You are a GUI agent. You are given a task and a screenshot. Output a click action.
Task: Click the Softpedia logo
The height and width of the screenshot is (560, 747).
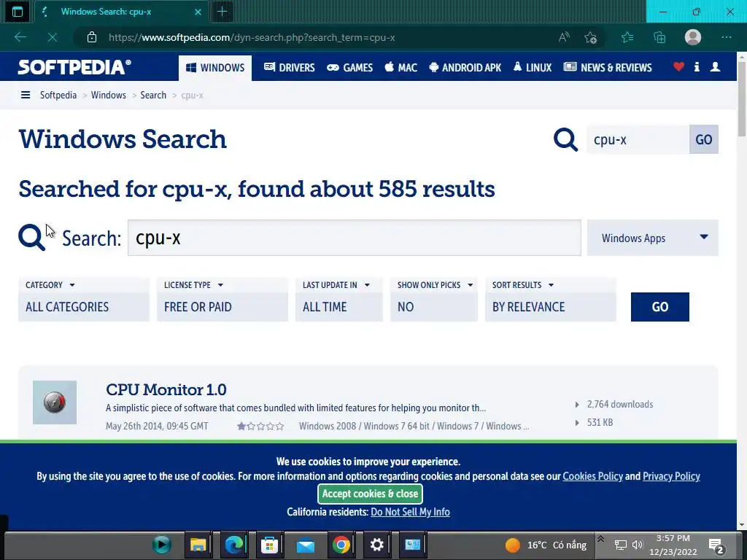tap(74, 67)
